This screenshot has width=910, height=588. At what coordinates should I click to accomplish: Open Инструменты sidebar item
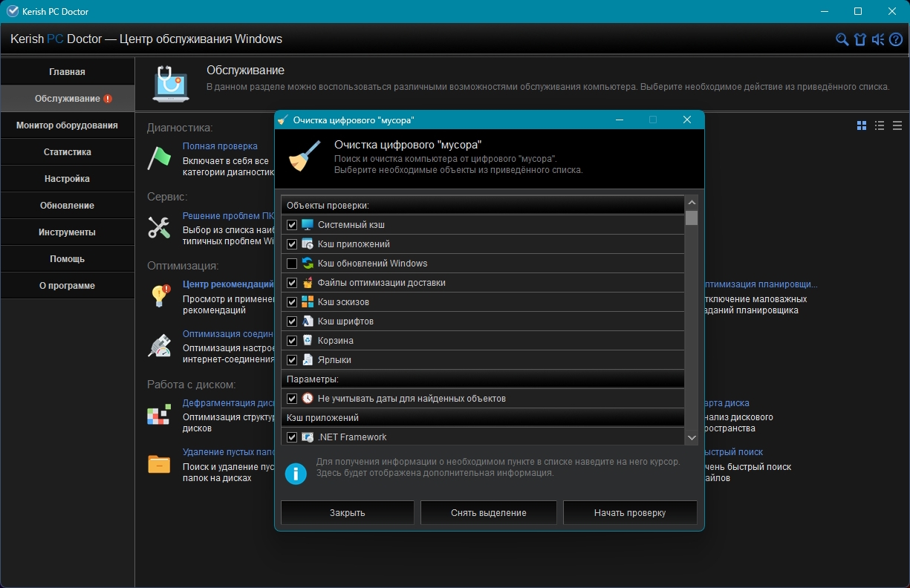click(x=68, y=232)
